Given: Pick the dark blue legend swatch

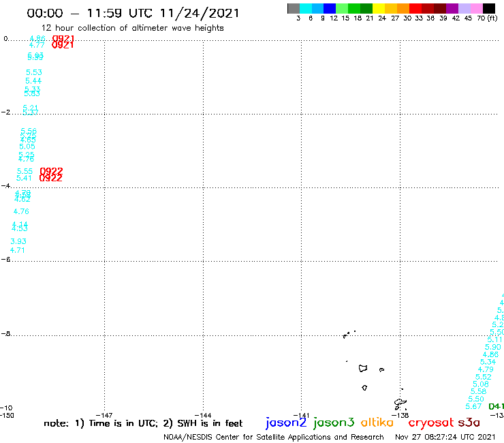Looking at the screenshot, I should point(330,8).
